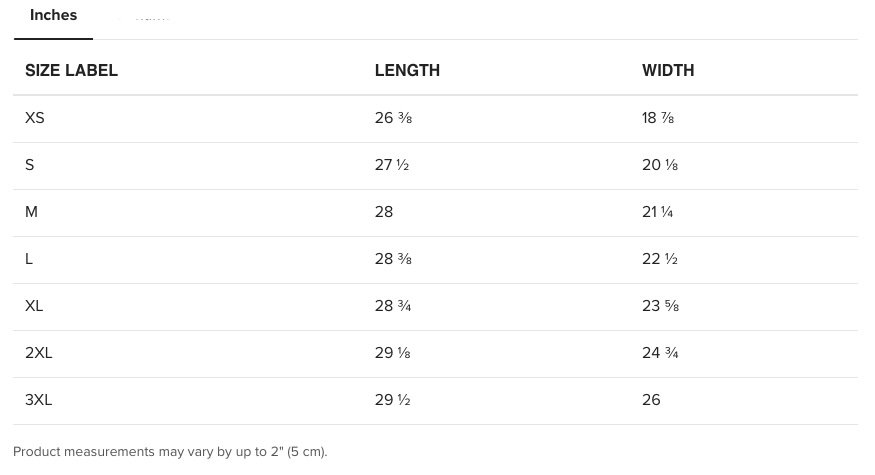Select the 2XL size row label
Image resolution: width=875 pixels, height=475 pixels.
pos(39,352)
